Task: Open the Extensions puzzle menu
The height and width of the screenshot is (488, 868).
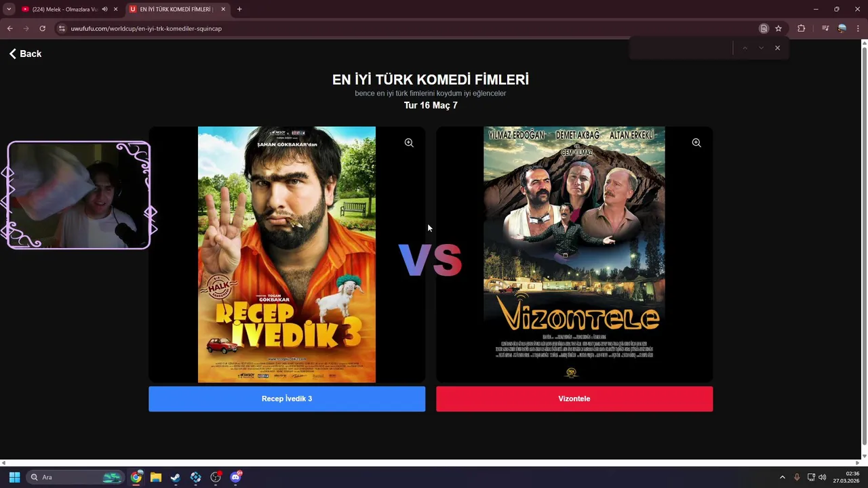Action: 802,28
